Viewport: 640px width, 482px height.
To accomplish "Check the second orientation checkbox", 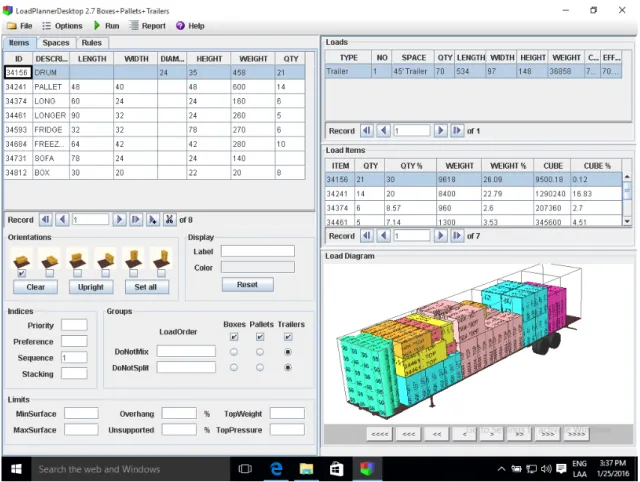I will 49,273.
